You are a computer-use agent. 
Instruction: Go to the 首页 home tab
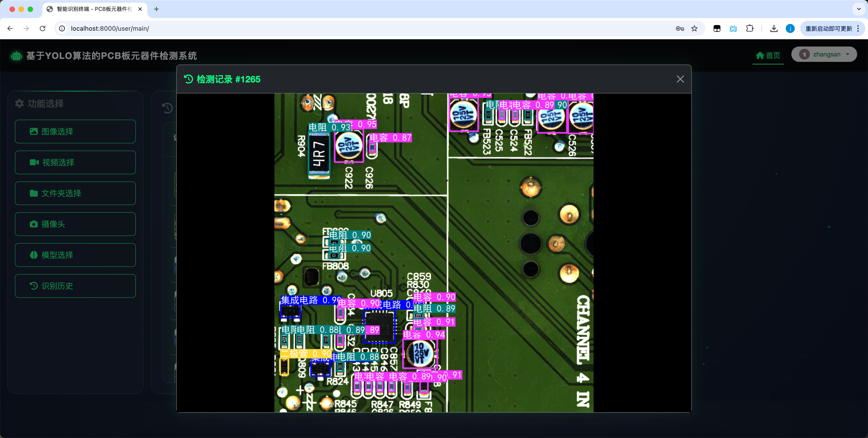click(768, 55)
